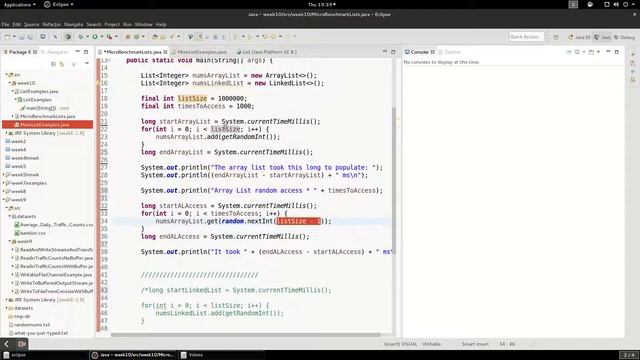Viewport: 640px width, 360px height.
Task: Open the Open Console dropdown arrow
Action: pos(598,52)
